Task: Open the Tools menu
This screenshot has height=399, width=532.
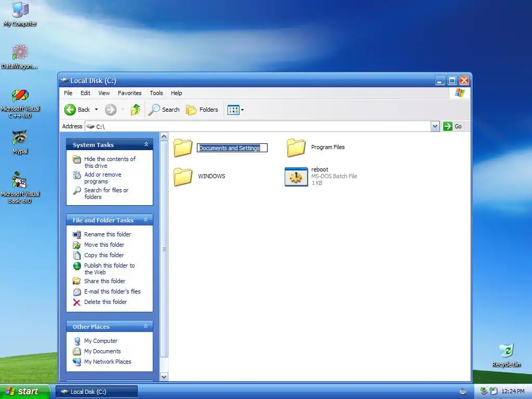Action: (156, 93)
